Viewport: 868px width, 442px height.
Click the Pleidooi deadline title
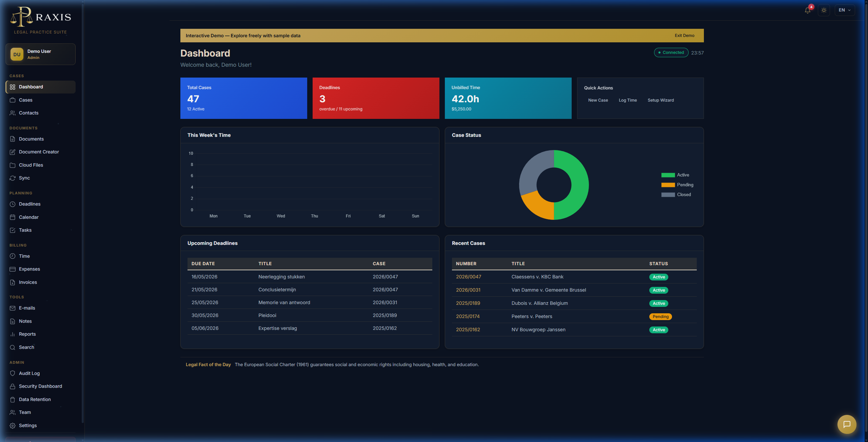pyautogui.click(x=267, y=315)
